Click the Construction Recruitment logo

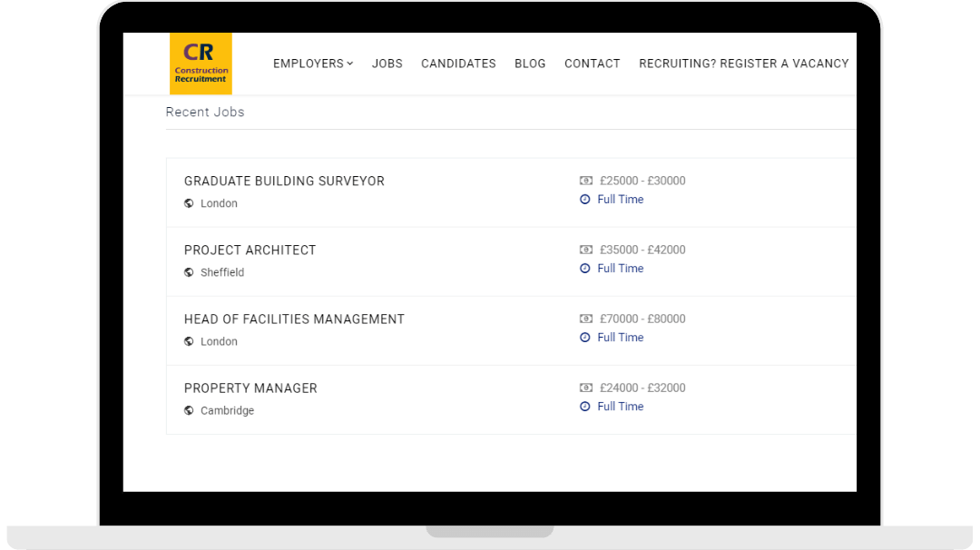pyautogui.click(x=201, y=64)
